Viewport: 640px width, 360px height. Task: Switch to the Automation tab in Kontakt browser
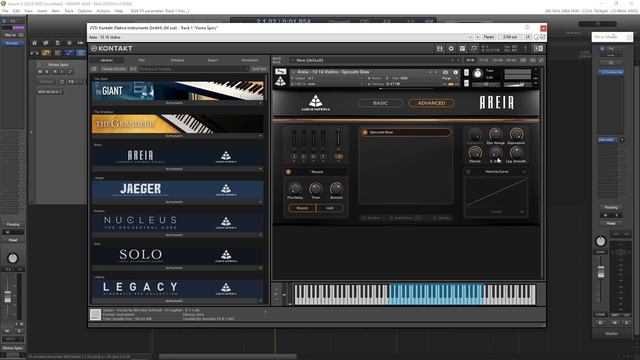tap(250, 60)
